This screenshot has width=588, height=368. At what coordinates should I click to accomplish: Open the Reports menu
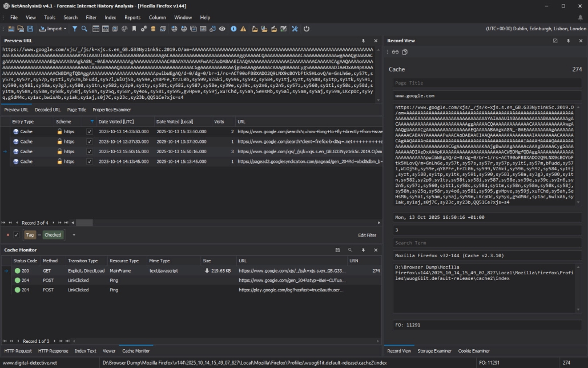(132, 18)
